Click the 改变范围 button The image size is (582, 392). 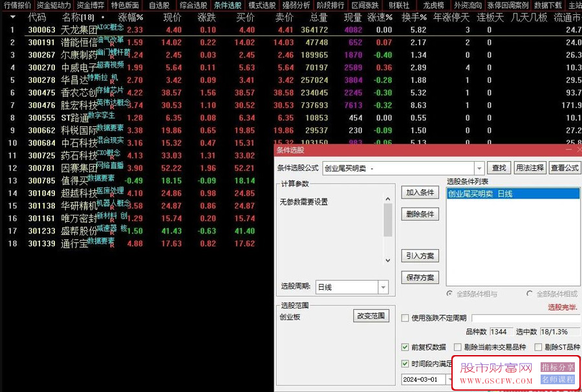371,316
